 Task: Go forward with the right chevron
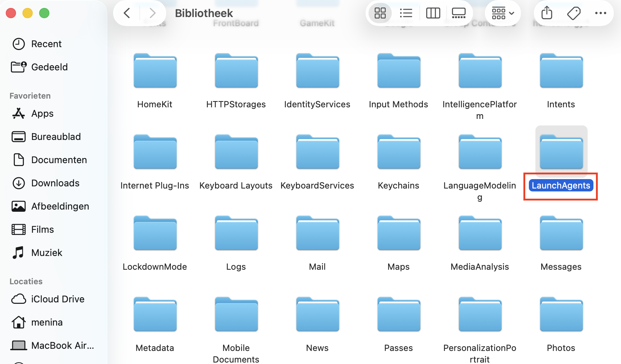[152, 13]
